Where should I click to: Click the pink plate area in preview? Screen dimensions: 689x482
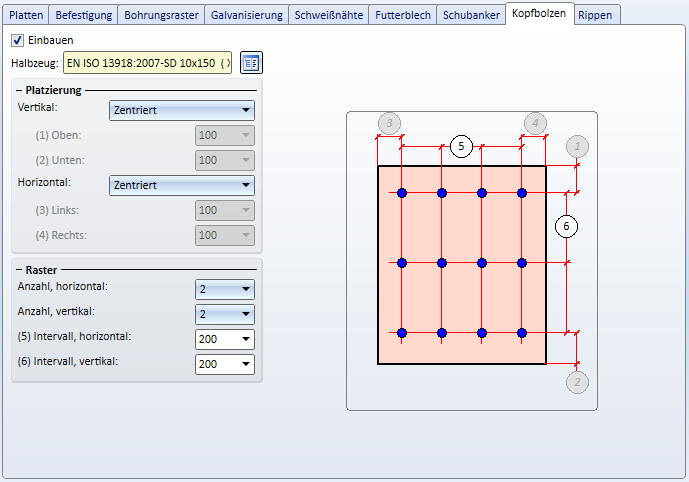[x=462, y=295]
